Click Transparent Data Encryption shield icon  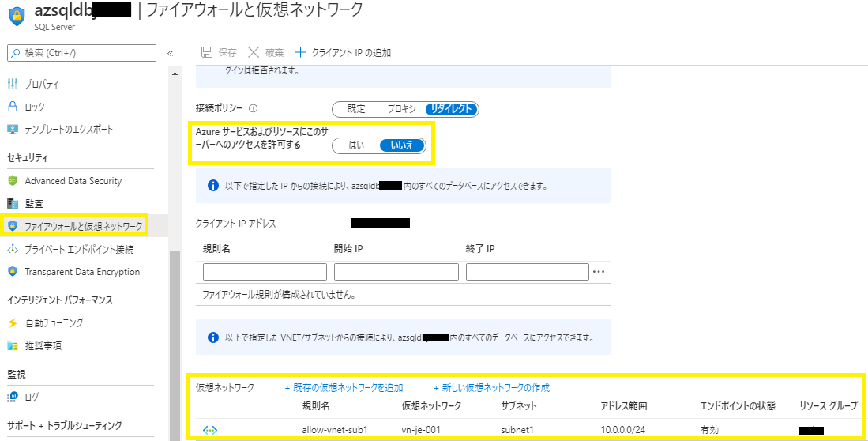click(13, 271)
